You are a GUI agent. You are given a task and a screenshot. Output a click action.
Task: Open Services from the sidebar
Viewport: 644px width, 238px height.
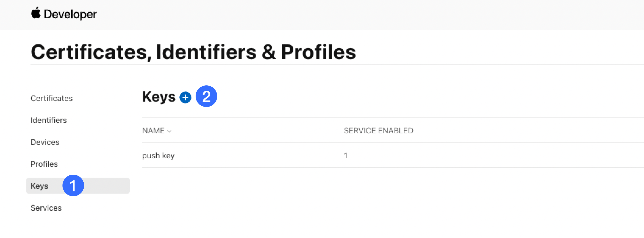coord(46,208)
